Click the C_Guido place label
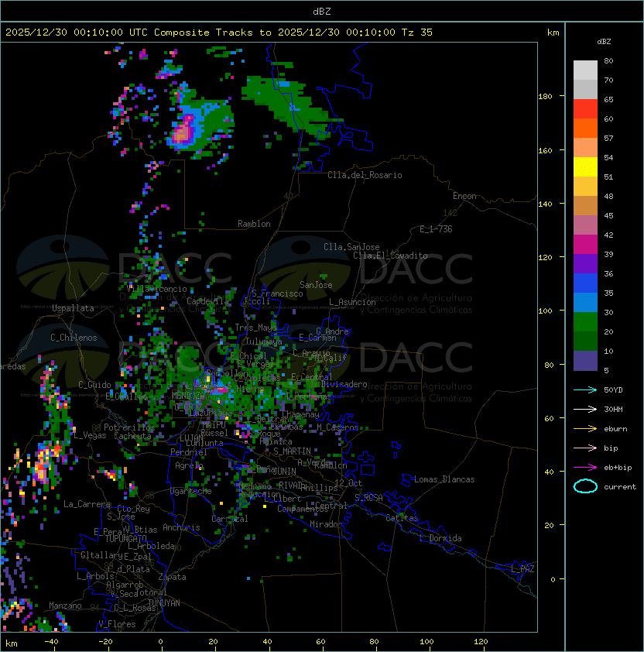Screen dimensions: 644x652 tap(94, 385)
